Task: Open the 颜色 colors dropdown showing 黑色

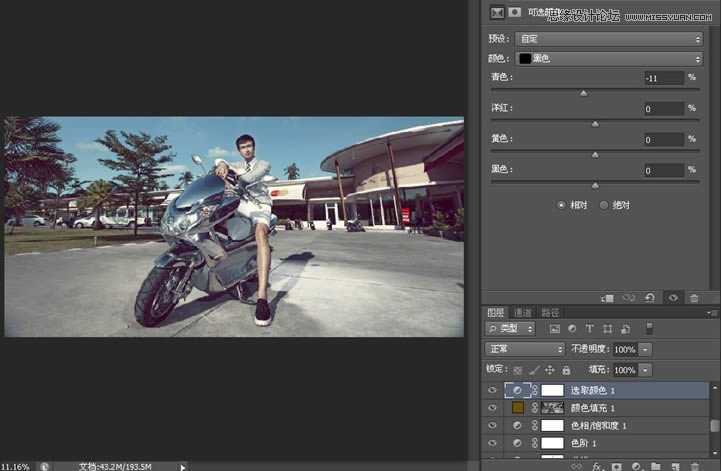Action: tap(609, 58)
